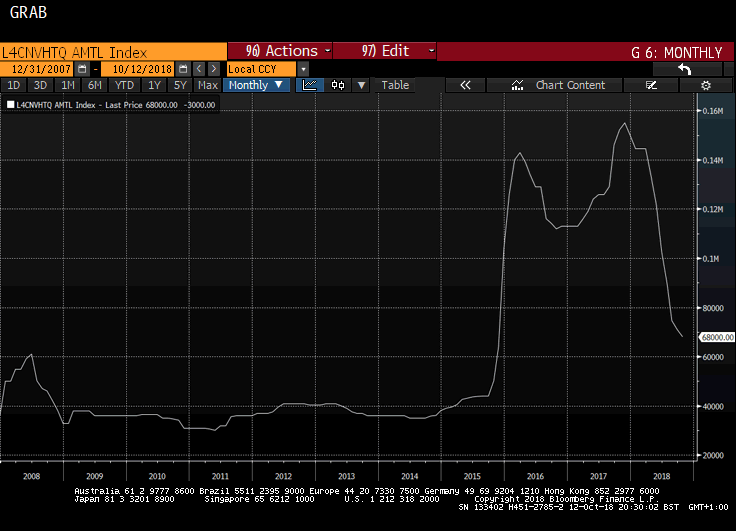736x531 pixels.
Task: Switch to the candlestick chart icon
Action: tap(338, 85)
